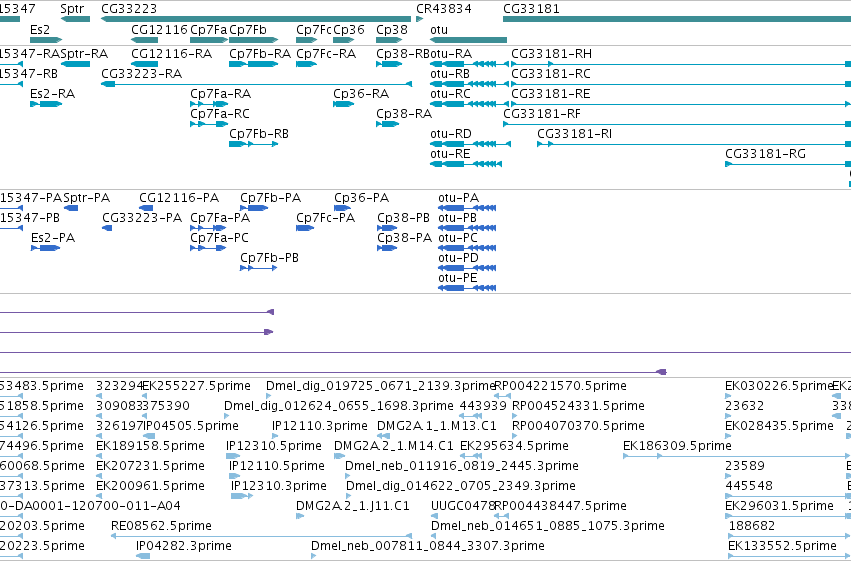Viewport: 851px width, 561px height.
Task: Open the Sptr-RA transcript
Action: coord(84,54)
